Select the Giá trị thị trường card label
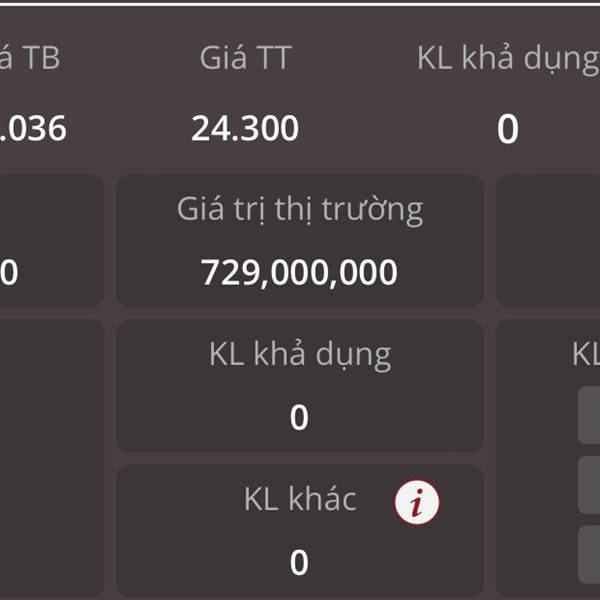 (x=300, y=210)
